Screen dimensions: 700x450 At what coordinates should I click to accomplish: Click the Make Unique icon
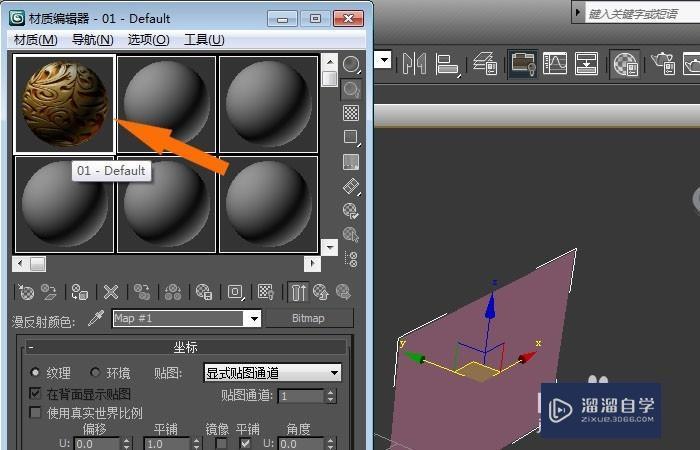tap(173, 292)
